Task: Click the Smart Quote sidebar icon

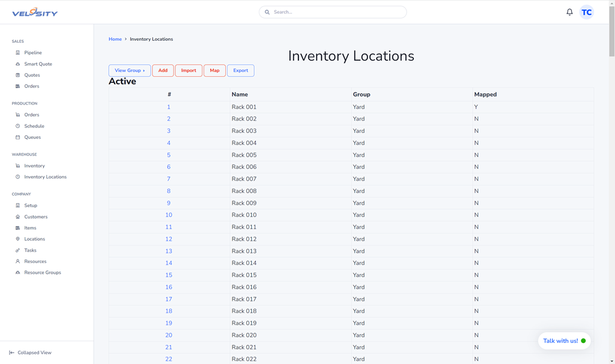Action: (x=17, y=64)
